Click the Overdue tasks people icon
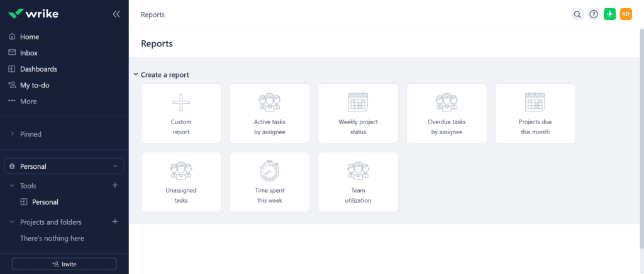The height and width of the screenshot is (274, 644). tap(447, 103)
